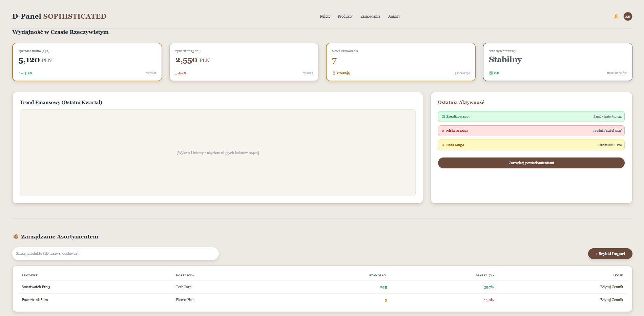Navigate to Zamówienia section
Screen dimensions: 644x316
370,16
